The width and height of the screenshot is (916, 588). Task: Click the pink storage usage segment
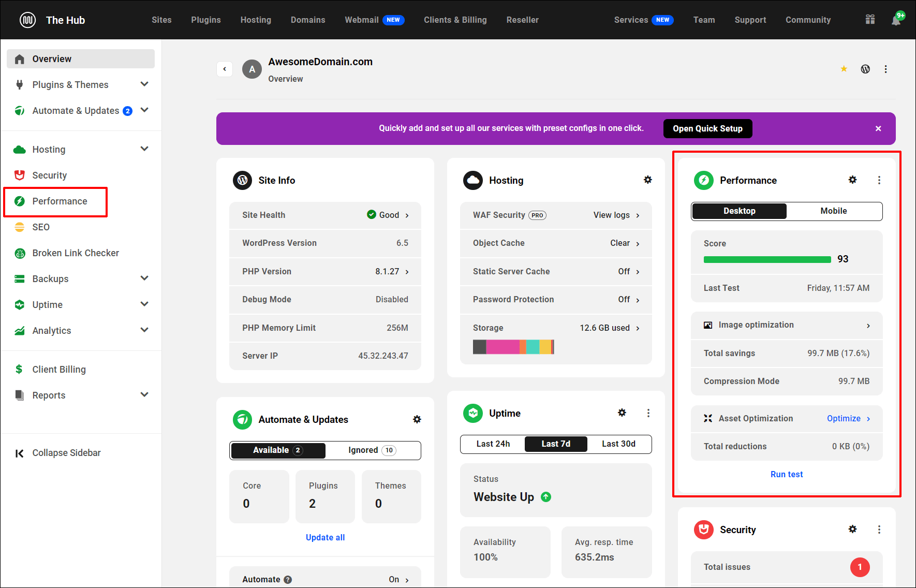coord(503,347)
